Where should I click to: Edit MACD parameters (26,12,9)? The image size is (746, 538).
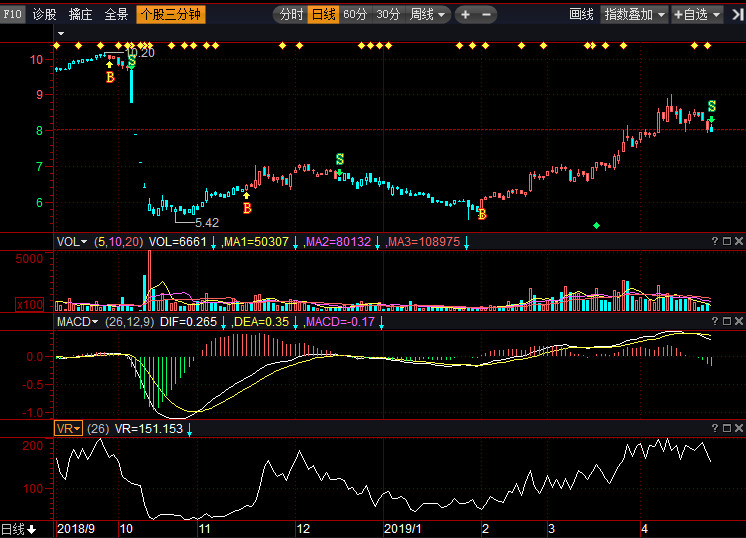(129, 322)
